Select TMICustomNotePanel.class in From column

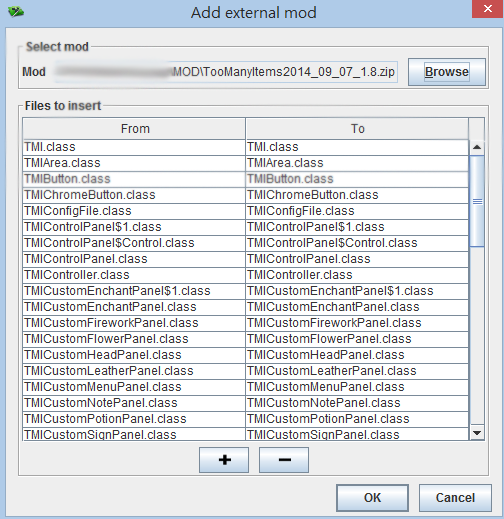(x=134, y=403)
